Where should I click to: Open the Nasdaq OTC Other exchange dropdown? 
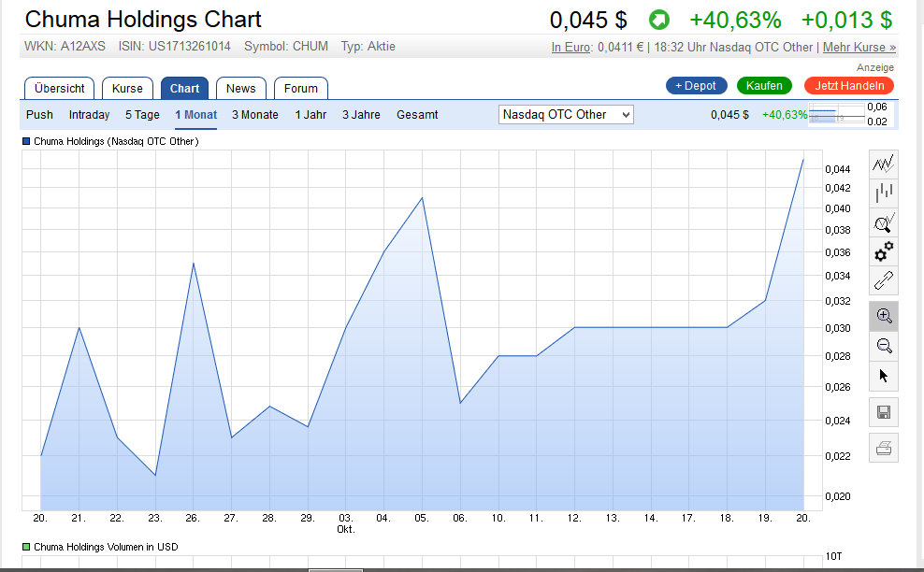(x=566, y=115)
